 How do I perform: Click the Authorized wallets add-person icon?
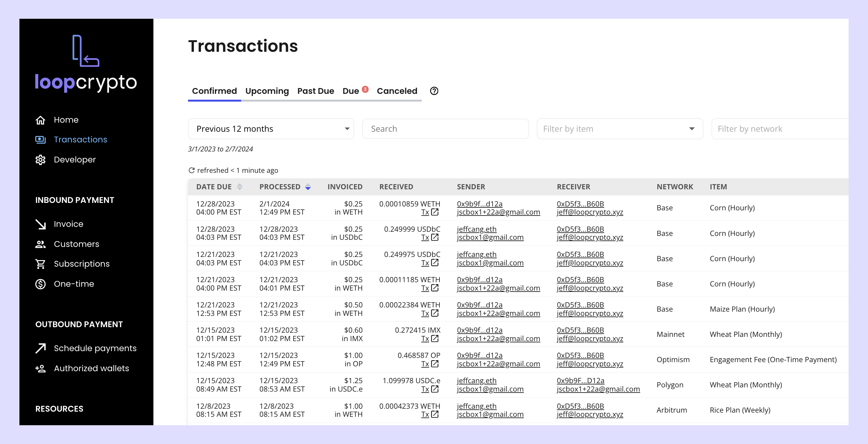click(x=40, y=368)
